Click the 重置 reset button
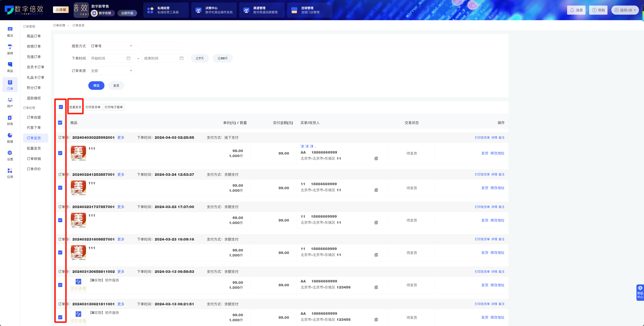Screen dimensions: 644x326 (x=116, y=85)
